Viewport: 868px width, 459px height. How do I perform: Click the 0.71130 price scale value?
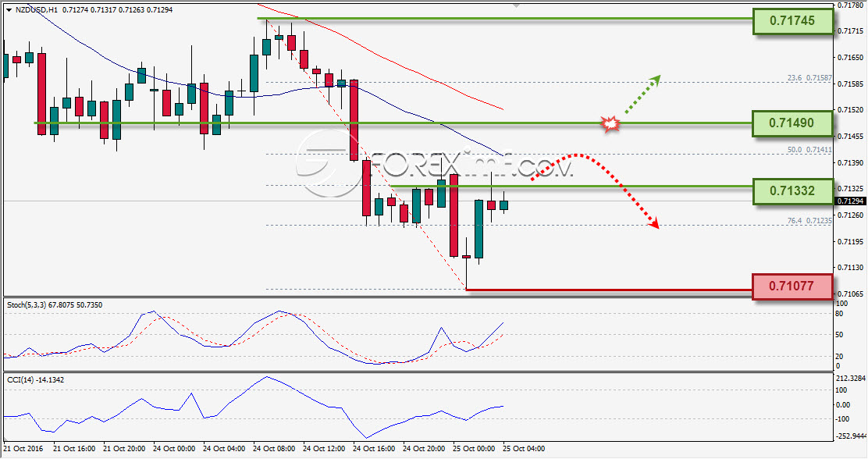pos(851,268)
